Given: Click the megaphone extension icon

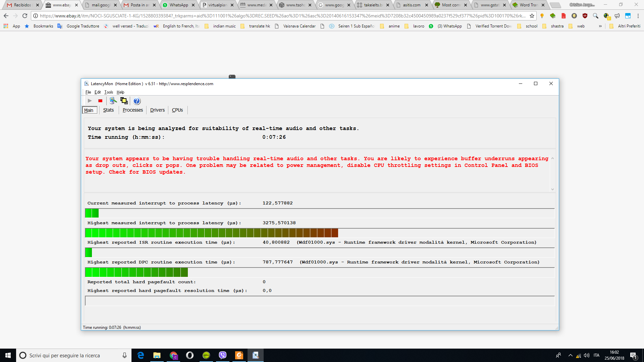Looking at the screenshot, I should 617,16.
